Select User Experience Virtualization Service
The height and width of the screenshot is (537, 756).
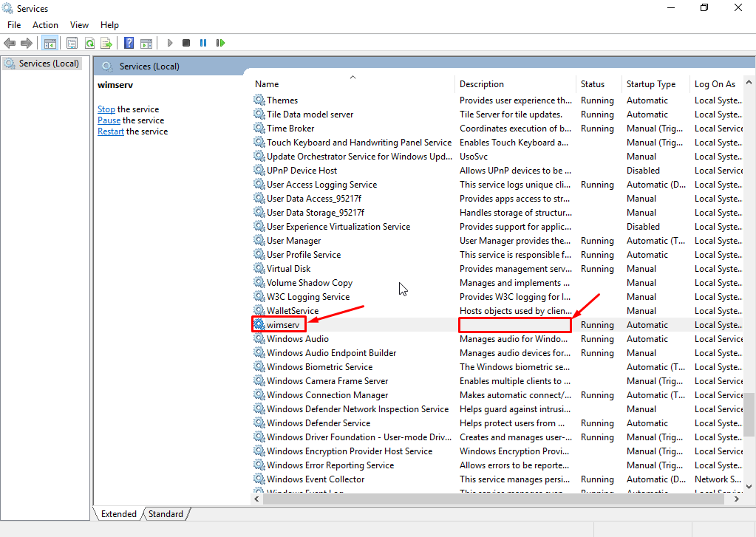(x=497, y=226)
